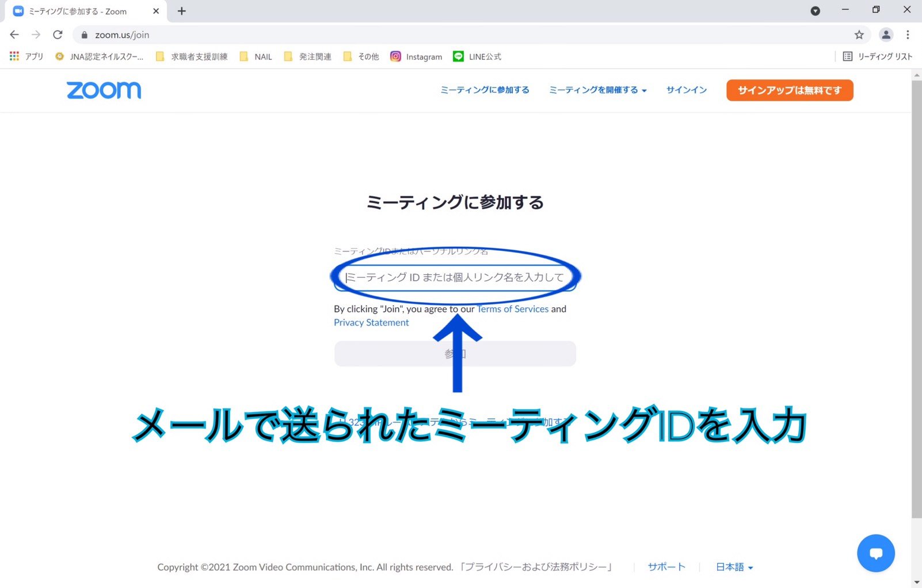This screenshot has width=922, height=588.
Task: Open the リーディング リスト reading list
Action: pyautogui.click(x=878, y=56)
